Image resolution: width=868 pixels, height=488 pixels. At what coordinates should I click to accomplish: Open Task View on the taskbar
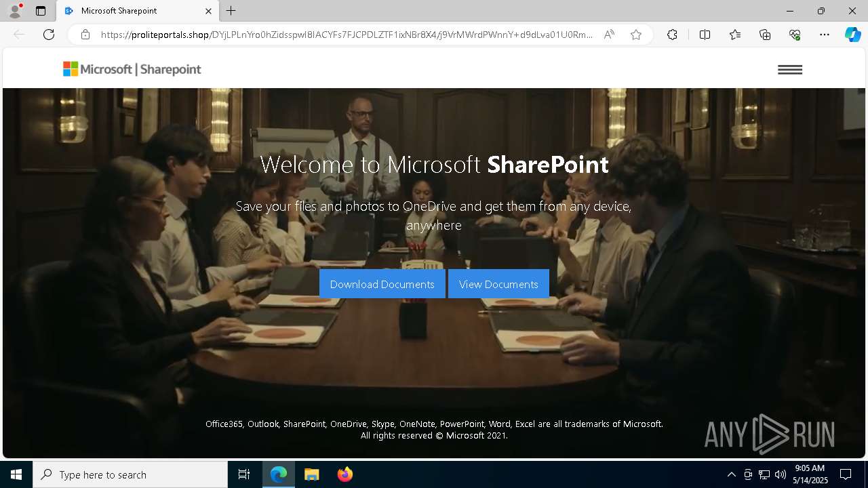pos(244,474)
